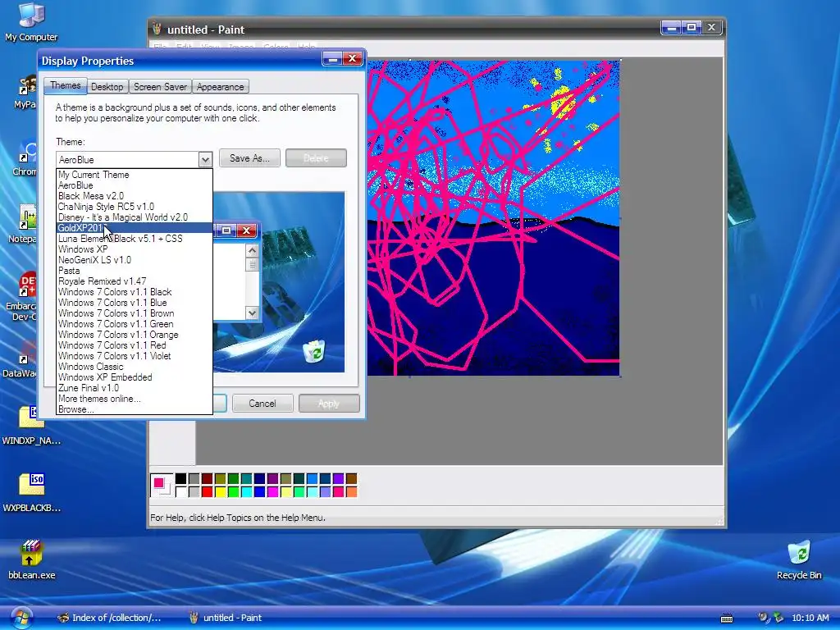Click Cancel button in Display Properties
The image size is (840, 630).
(262, 404)
